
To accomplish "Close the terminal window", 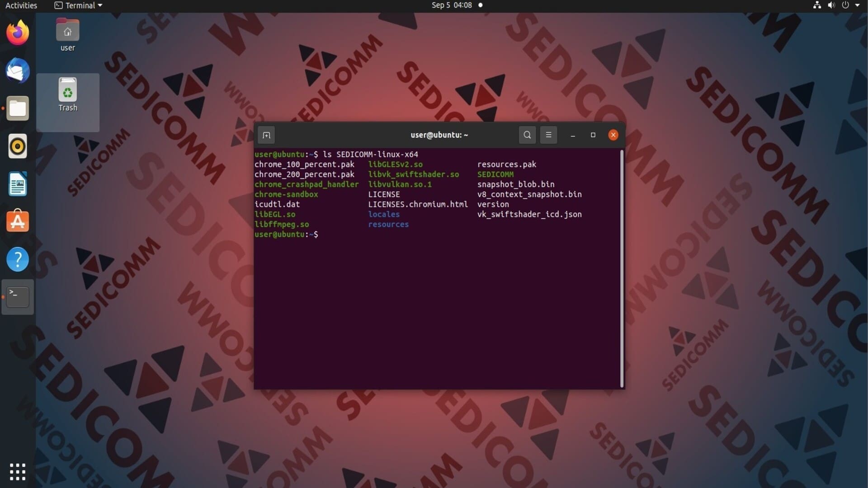I will pos(613,135).
